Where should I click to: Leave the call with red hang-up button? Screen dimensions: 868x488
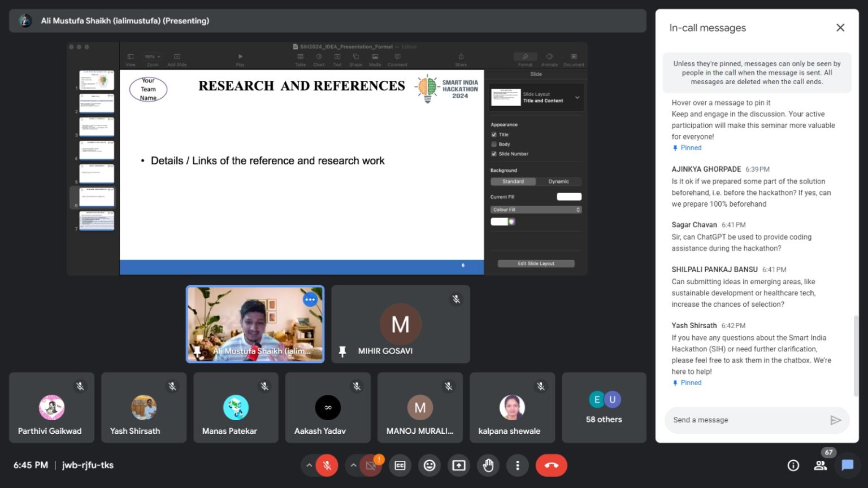pos(551,465)
